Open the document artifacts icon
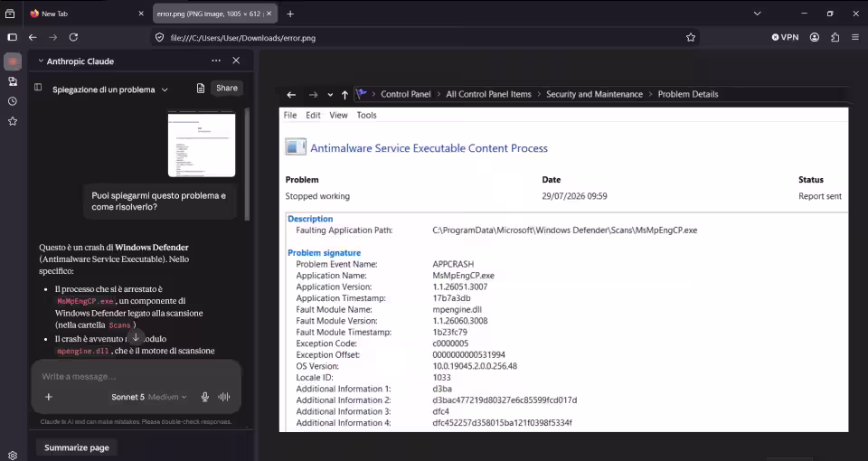This screenshot has height=461, width=868. [x=201, y=89]
